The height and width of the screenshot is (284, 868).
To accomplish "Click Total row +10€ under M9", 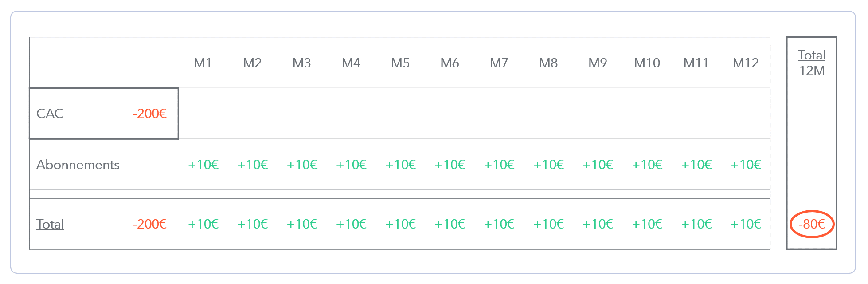I will coord(598,224).
